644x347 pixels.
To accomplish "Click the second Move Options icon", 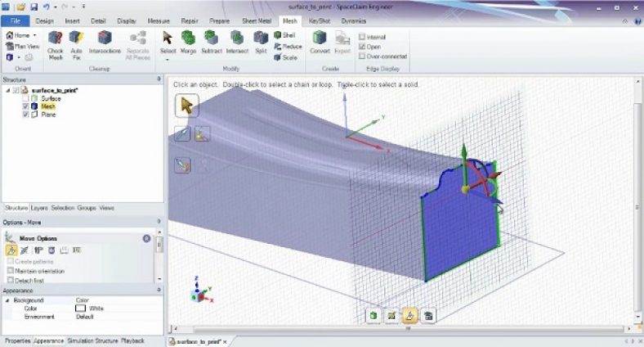I will tap(25, 250).
